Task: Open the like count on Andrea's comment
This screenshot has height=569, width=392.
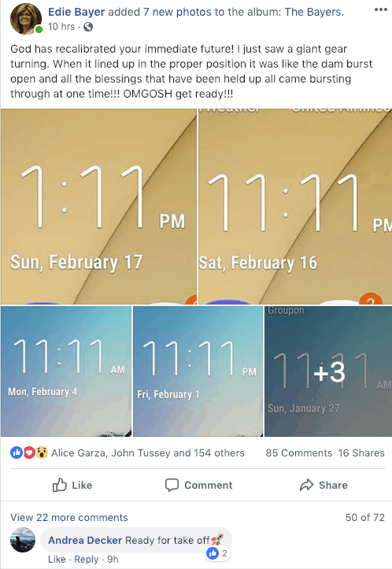Action: (x=217, y=553)
